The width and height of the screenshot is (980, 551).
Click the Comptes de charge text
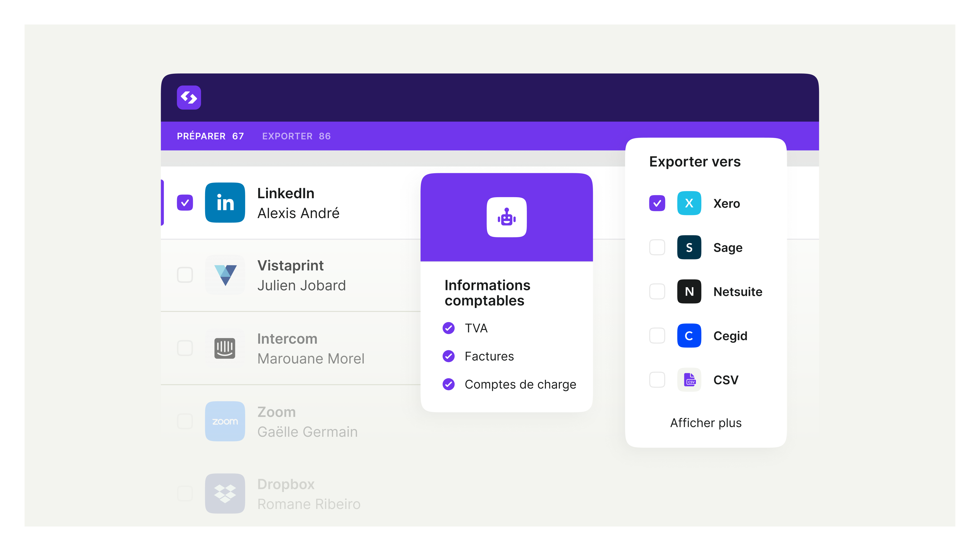click(520, 384)
